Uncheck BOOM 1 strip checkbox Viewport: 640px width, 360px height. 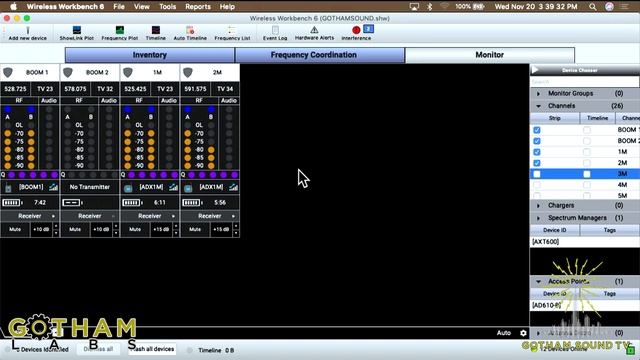[537, 130]
